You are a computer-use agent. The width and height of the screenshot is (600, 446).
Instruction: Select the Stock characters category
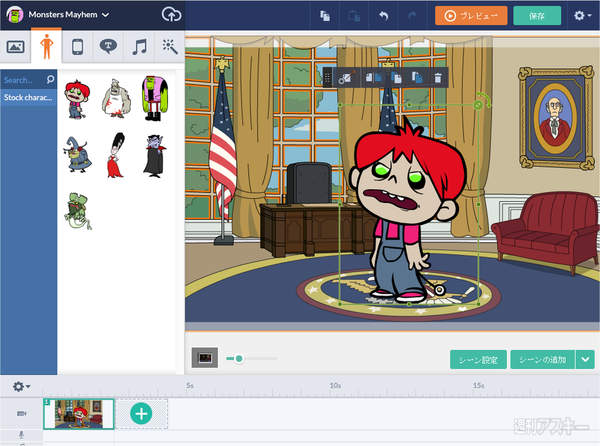click(x=29, y=98)
